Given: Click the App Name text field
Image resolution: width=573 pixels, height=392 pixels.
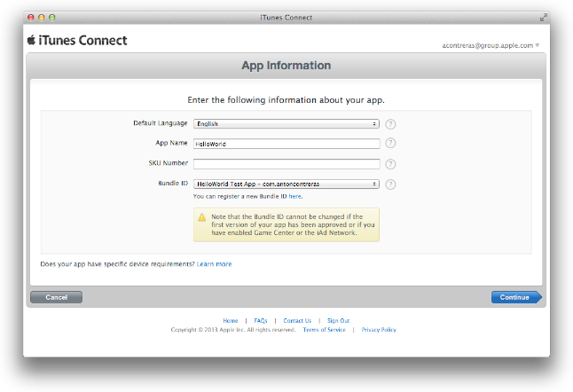Looking at the screenshot, I should coord(286,144).
